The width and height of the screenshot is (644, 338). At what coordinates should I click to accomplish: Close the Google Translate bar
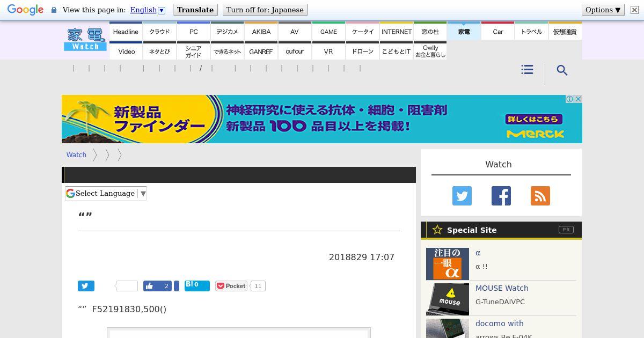pos(634,10)
